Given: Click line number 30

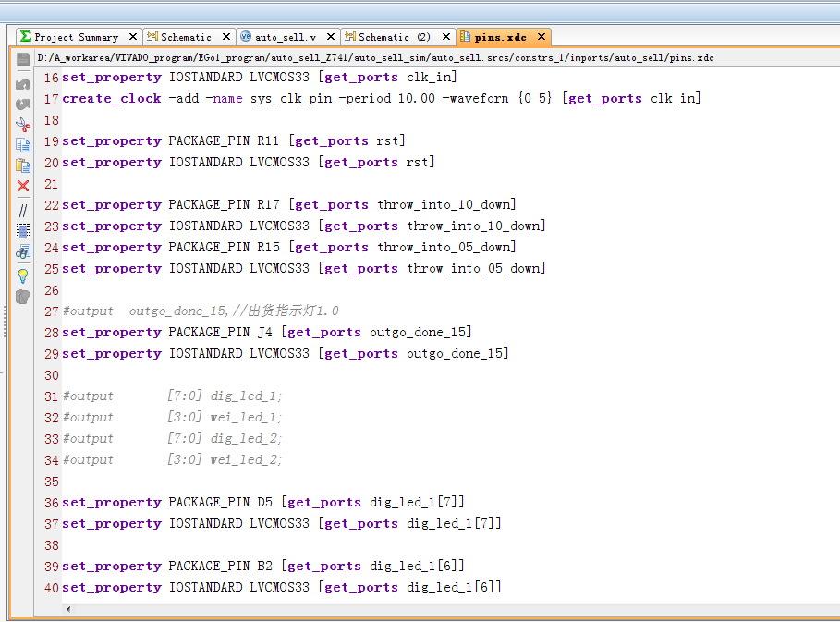Looking at the screenshot, I should (52, 375).
